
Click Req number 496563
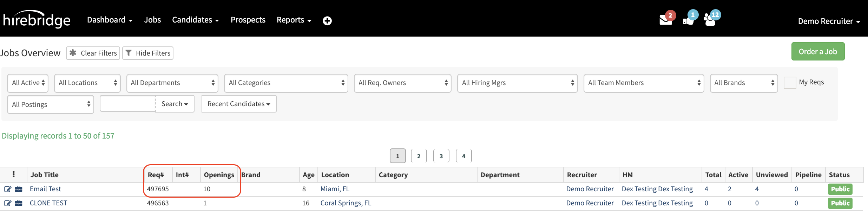(158, 203)
